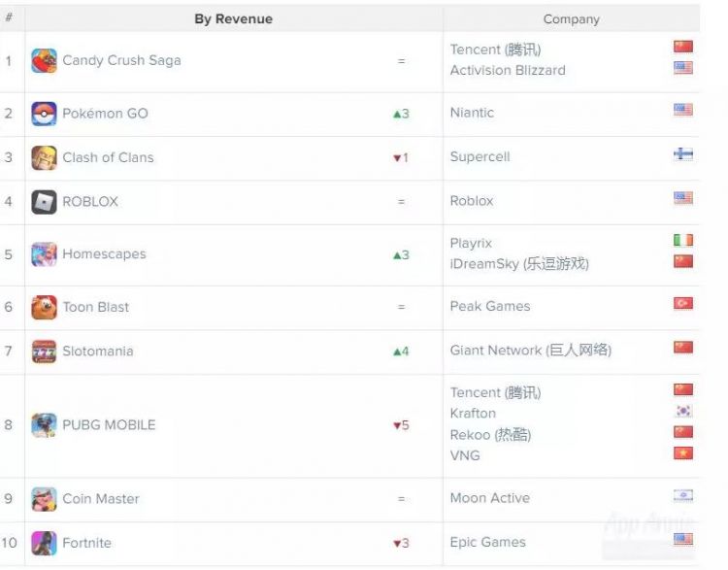The image size is (728, 570).
Task: Click the South Korea flag beside Krafton
Action: click(683, 412)
